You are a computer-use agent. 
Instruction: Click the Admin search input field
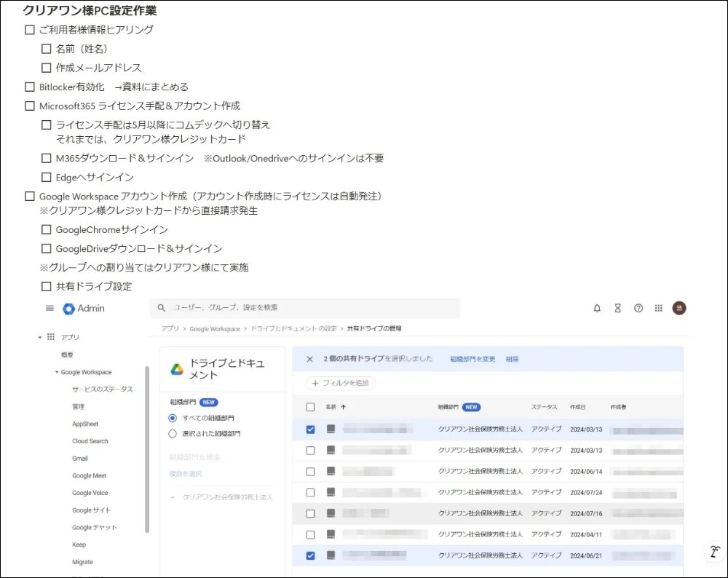point(304,308)
